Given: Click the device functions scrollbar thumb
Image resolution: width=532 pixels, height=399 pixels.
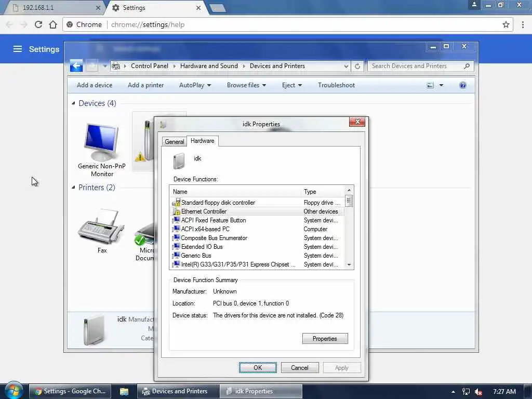Looking at the screenshot, I should (349, 201).
